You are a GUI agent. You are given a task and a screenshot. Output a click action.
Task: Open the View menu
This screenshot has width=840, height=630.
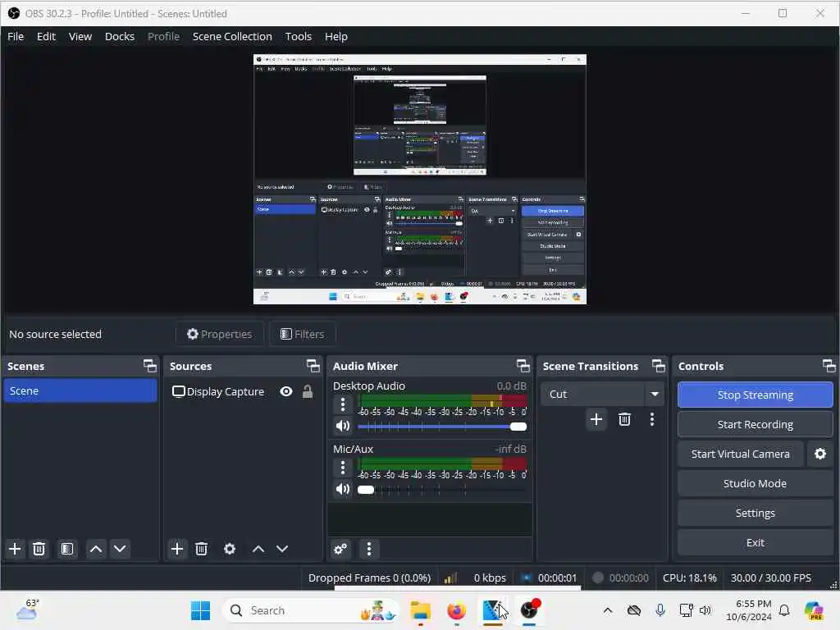(80, 36)
